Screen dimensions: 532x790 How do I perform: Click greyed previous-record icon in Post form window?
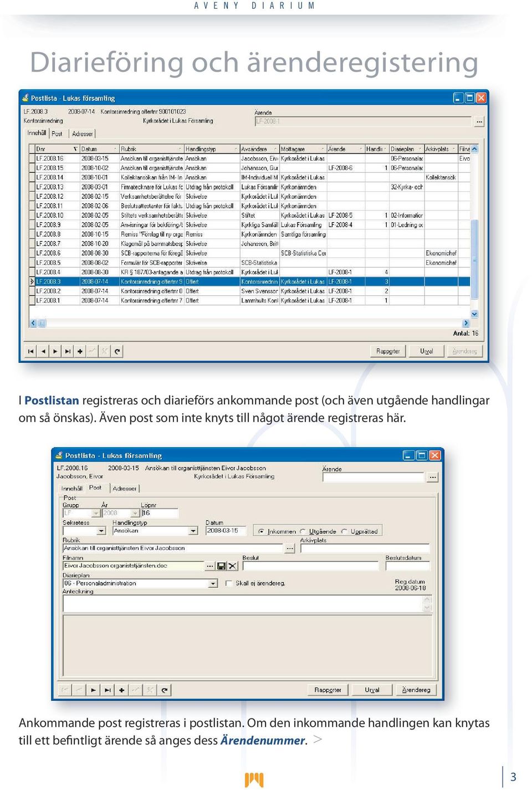click(79, 690)
